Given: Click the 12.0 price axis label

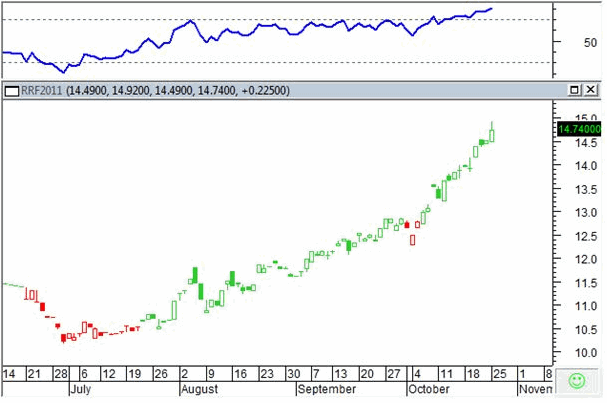Looking at the screenshot, I should tap(586, 259).
